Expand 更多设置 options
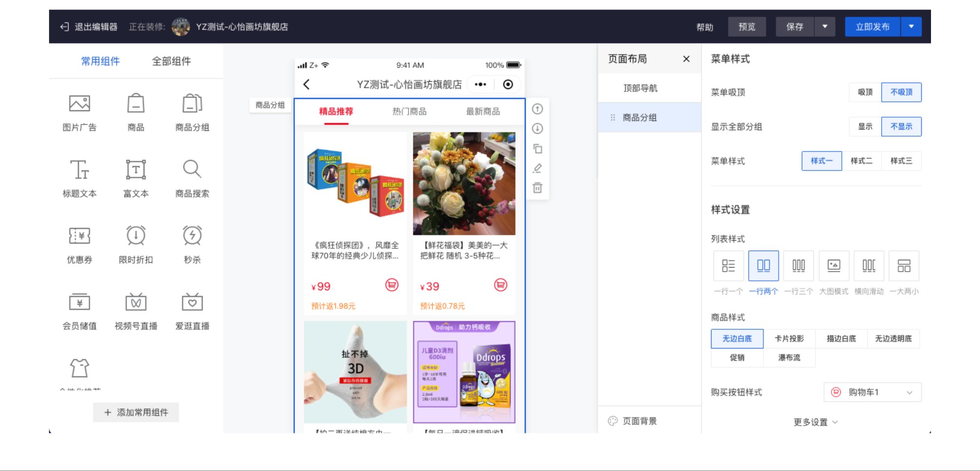Screen dimensions: 980x471 point(815,421)
